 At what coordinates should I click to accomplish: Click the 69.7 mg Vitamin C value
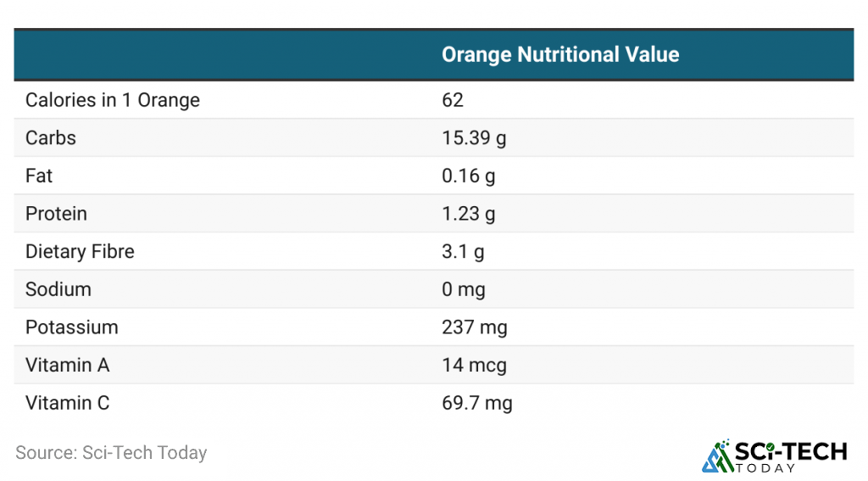point(477,403)
